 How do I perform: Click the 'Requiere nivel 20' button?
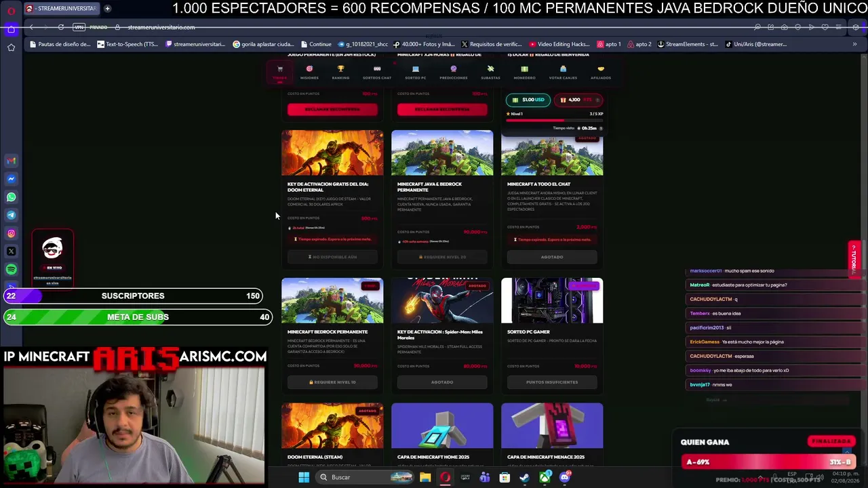442,257
